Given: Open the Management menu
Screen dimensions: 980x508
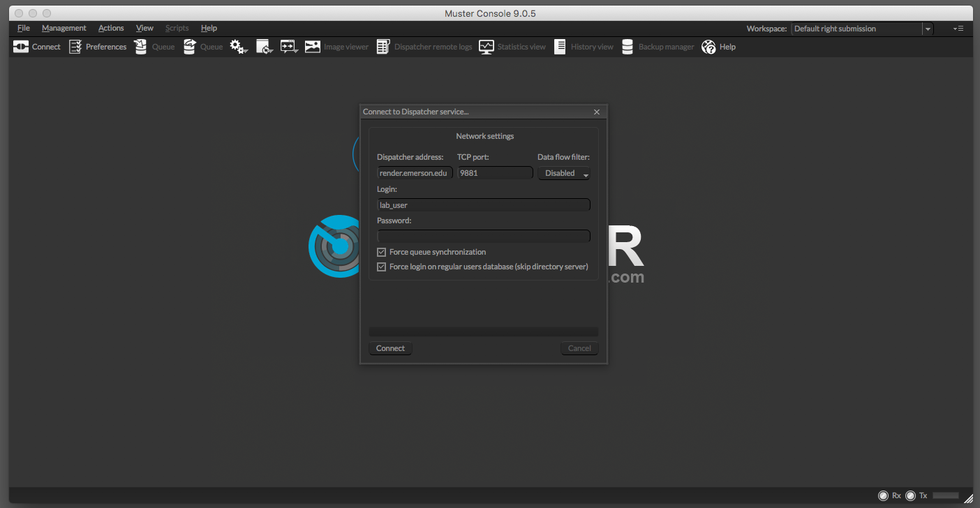Looking at the screenshot, I should click(x=64, y=28).
